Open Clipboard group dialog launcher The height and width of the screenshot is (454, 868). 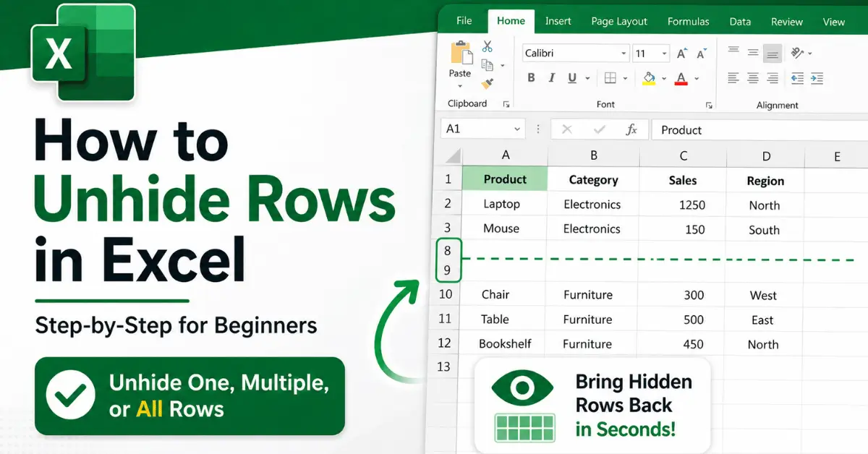506,104
